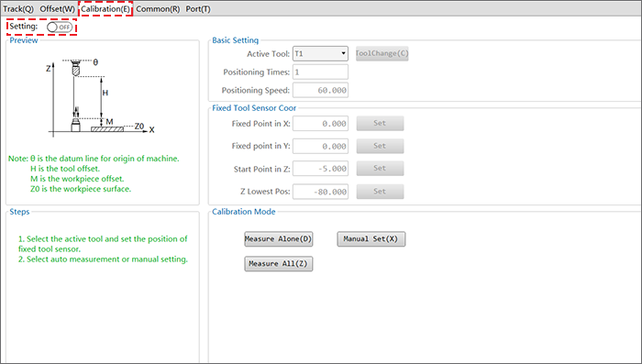Start Measure Alone(D) calibration
642x364 pixels.
(x=279, y=239)
